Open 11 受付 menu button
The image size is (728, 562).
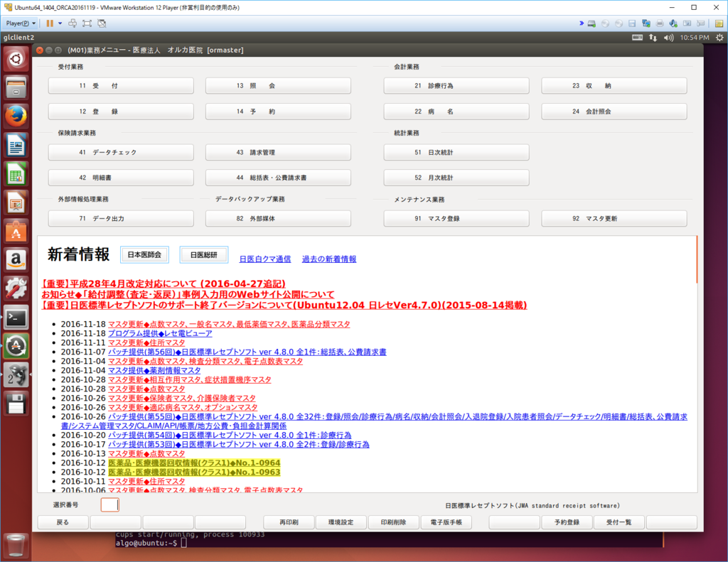[x=121, y=86]
